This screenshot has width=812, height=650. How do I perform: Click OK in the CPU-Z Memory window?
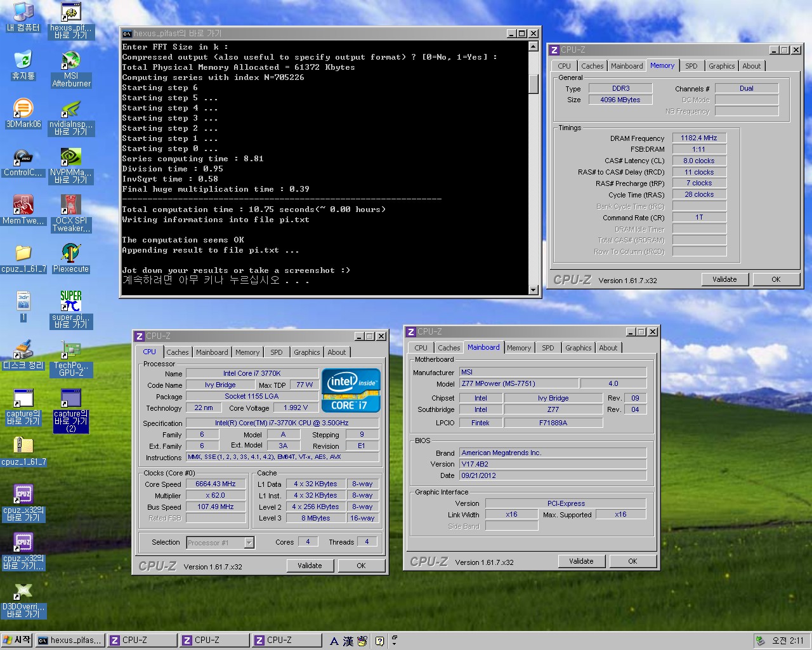coord(776,279)
